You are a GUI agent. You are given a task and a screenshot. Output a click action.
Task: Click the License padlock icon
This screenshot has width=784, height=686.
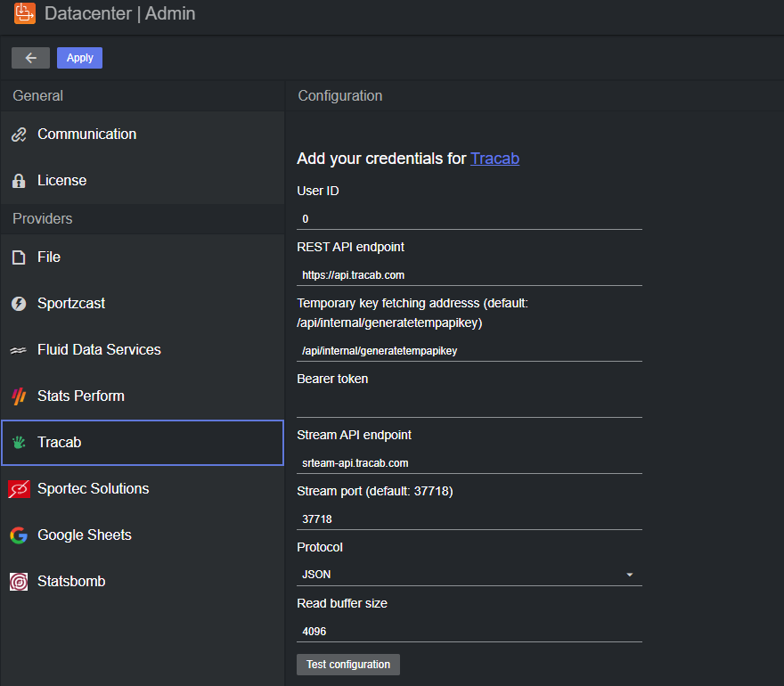[19, 181]
